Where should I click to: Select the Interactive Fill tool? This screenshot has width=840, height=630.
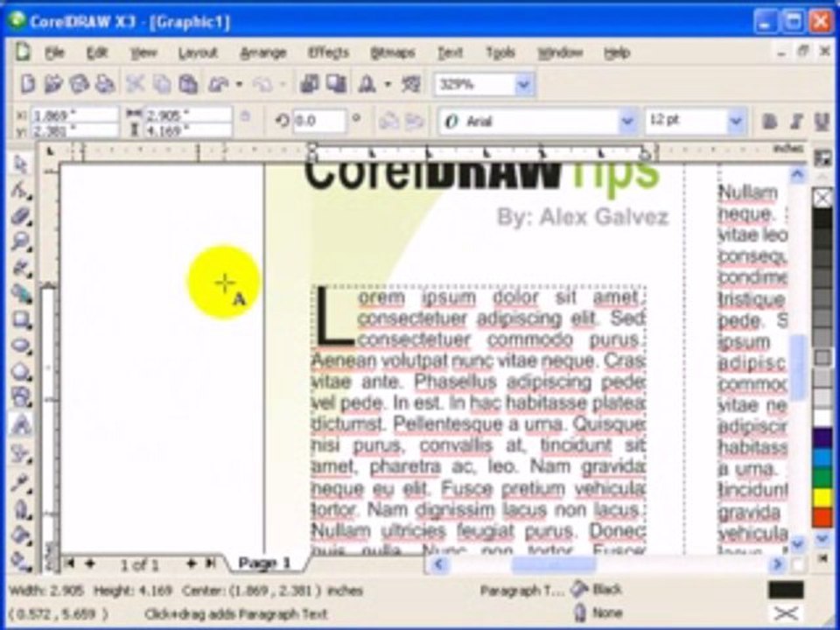[20, 560]
